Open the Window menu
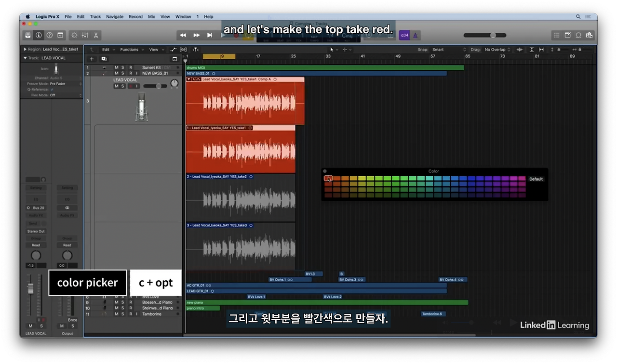 point(183,16)
